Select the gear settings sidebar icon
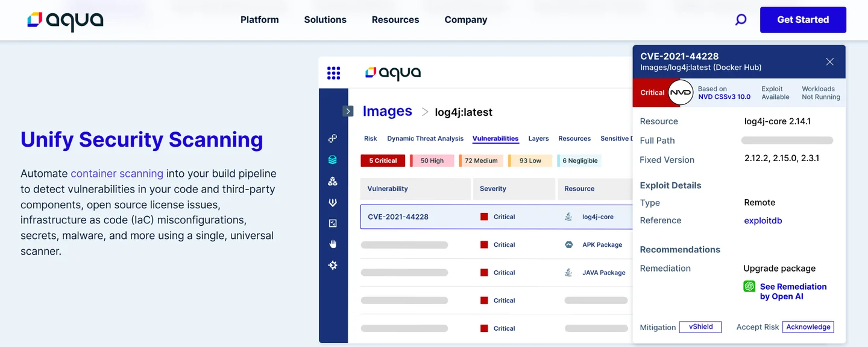Image resolution: width=868 pixels, height=347 pixels. point(333,265)
